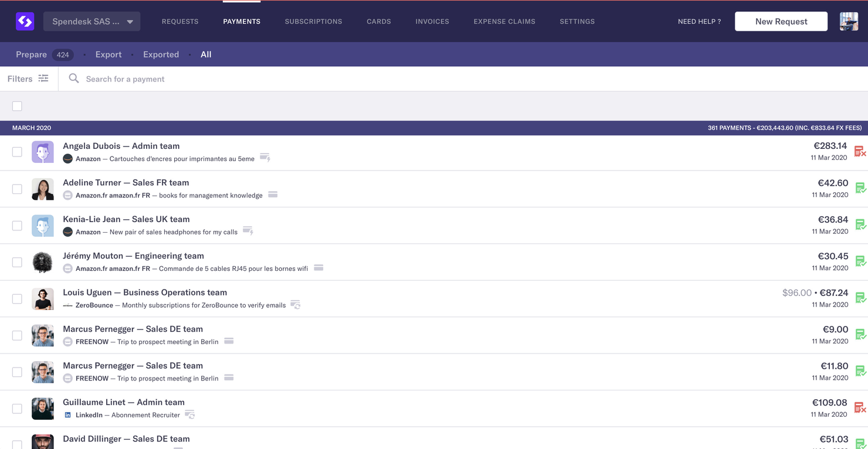Check the select-all payments checkbox
Image resolution: width=868 pixels, height=449 pixels.
(x=17, y=106)
